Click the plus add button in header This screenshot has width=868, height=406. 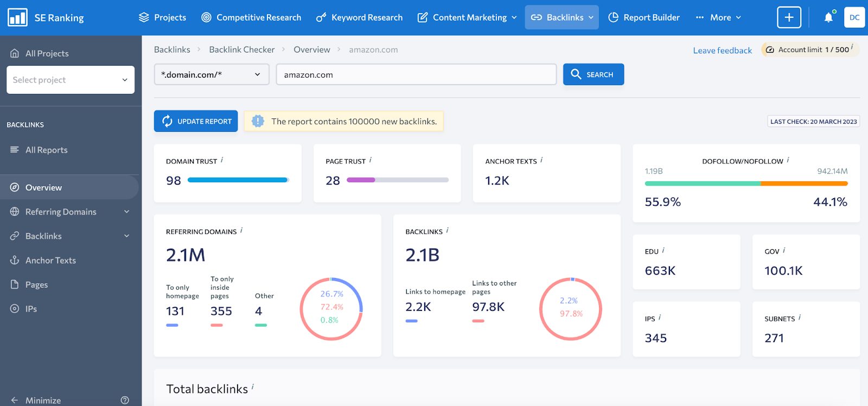tap(789, 17)
